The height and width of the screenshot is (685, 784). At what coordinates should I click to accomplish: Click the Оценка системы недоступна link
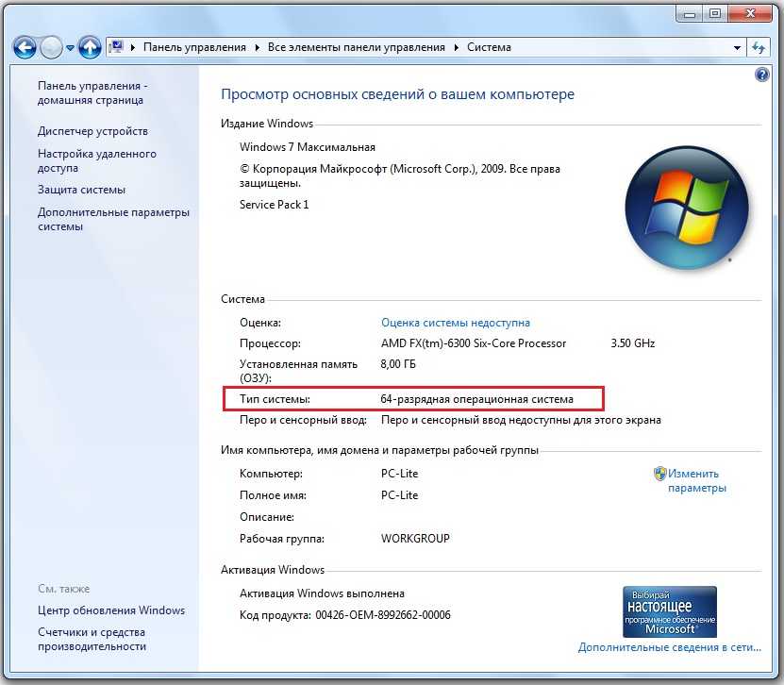point(455,323)
